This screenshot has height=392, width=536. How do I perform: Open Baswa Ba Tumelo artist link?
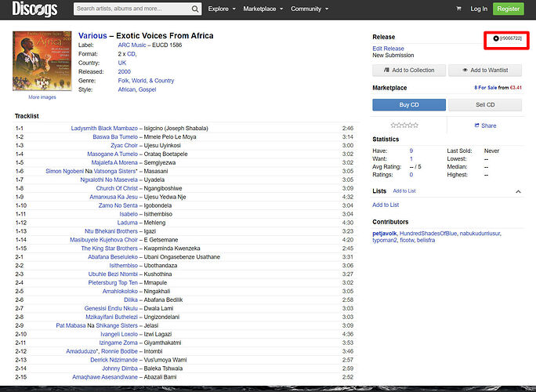click(115, 137)
